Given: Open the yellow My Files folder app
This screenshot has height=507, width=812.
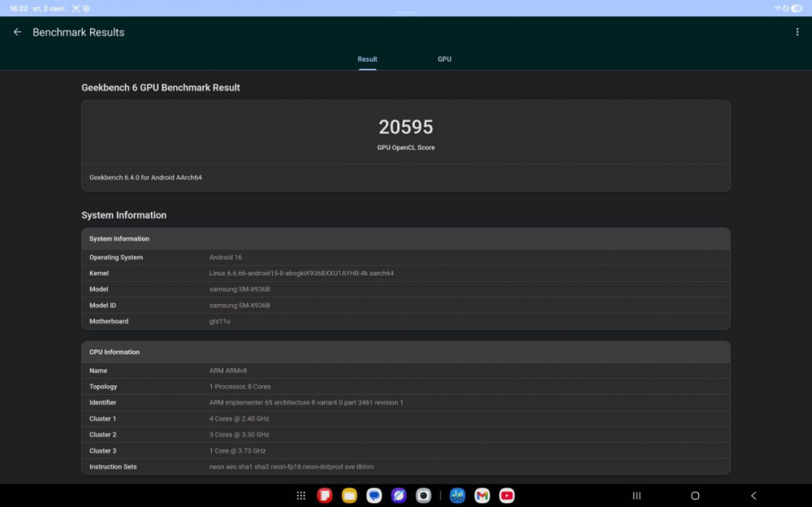Looking at the screenshot, I should point(349,496).
